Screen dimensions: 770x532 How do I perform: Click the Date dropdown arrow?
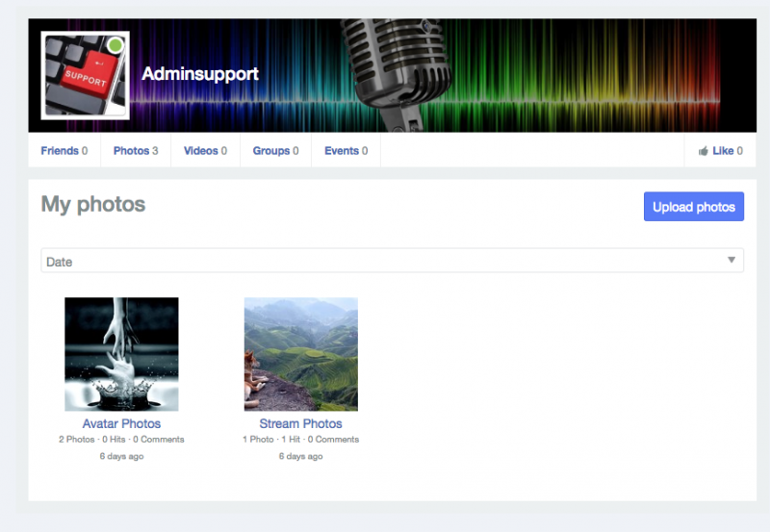pyautogui.click(x=731, y=260)
